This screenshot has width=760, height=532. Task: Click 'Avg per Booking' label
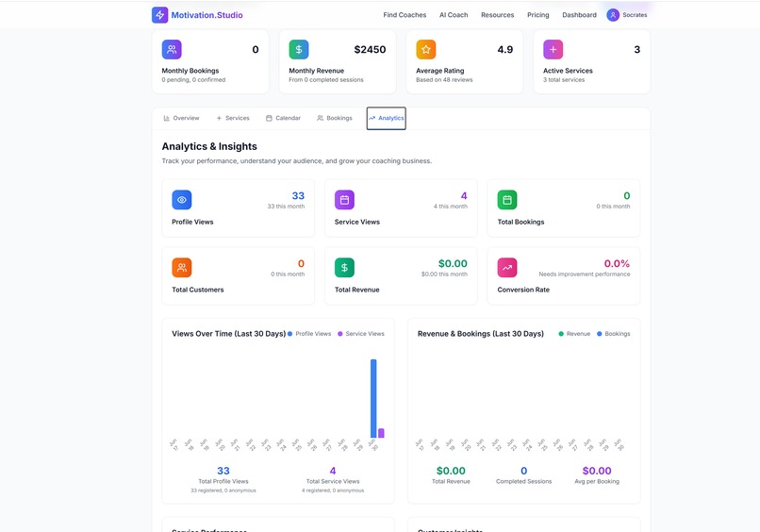[597, 482]
